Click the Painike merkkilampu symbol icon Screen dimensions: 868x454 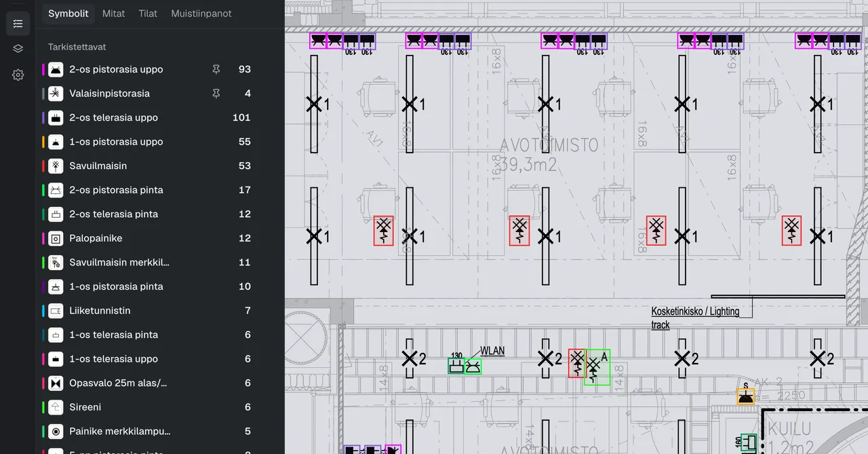(x=56, y=431)
